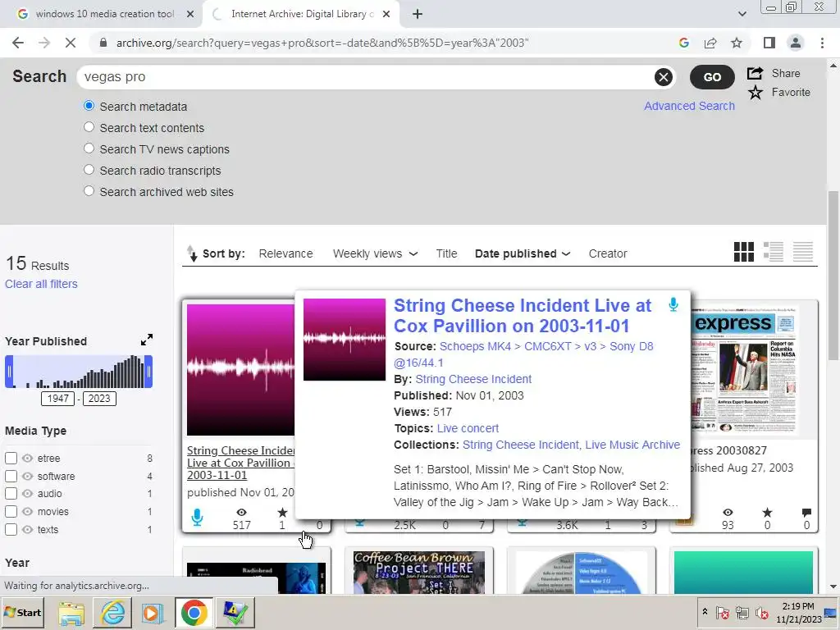Click Clear all filters link
The width and height of the screenshot is (840, 630).
[x=41, y=284]
